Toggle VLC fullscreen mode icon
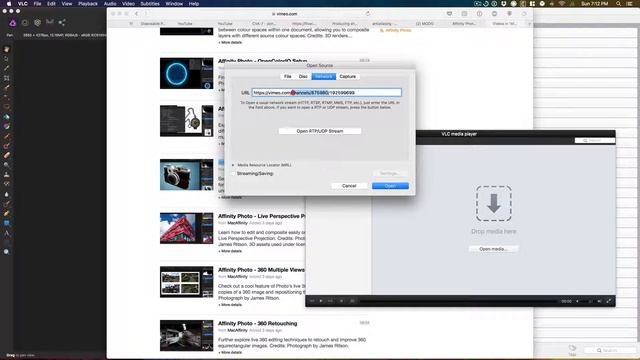The image size is (640, 360). point(609,301)
